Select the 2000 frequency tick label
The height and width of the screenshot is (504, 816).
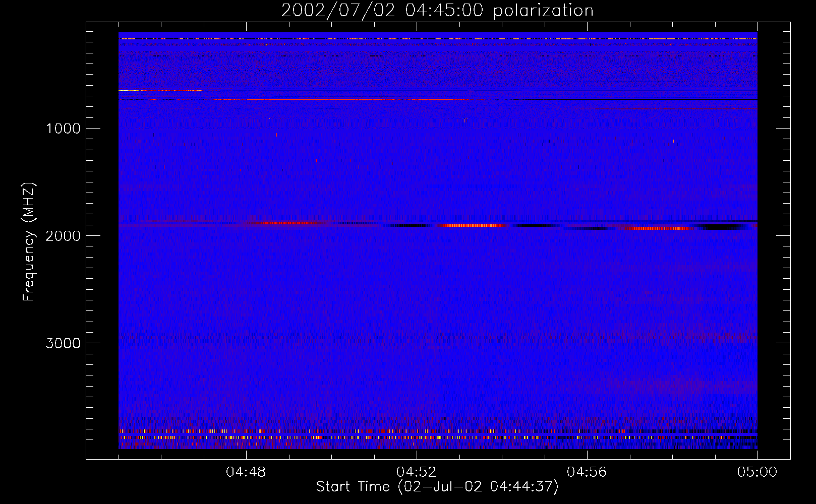pyautogui.click(x=63, y=236)
